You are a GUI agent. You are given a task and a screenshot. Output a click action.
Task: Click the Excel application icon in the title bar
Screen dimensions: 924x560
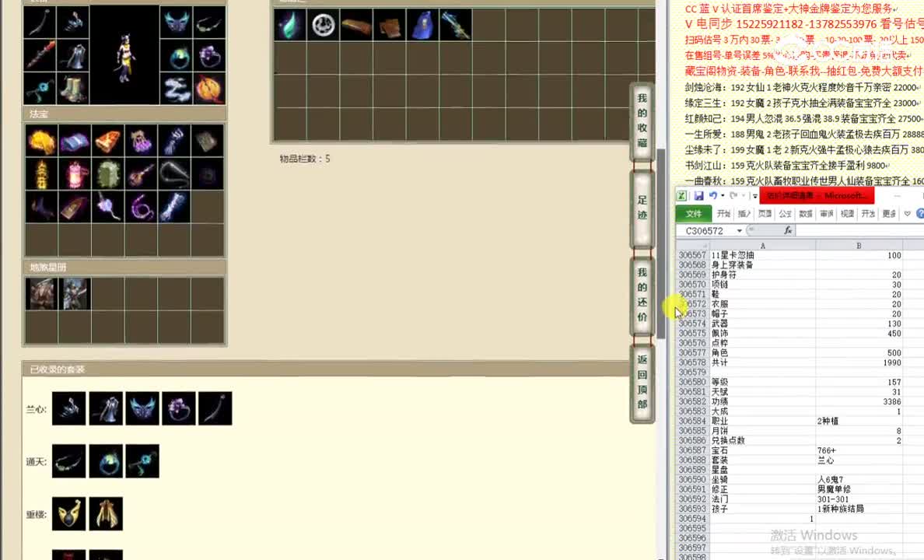point(681,194)
